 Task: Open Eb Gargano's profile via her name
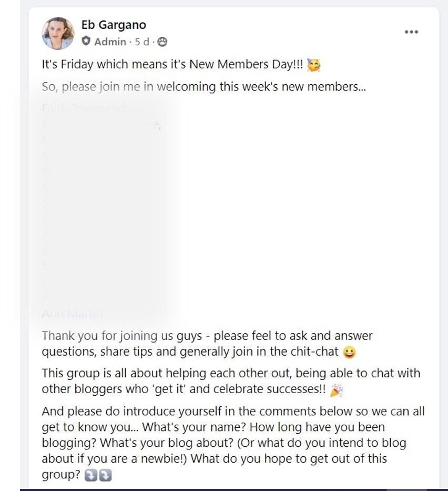[114, 24]
